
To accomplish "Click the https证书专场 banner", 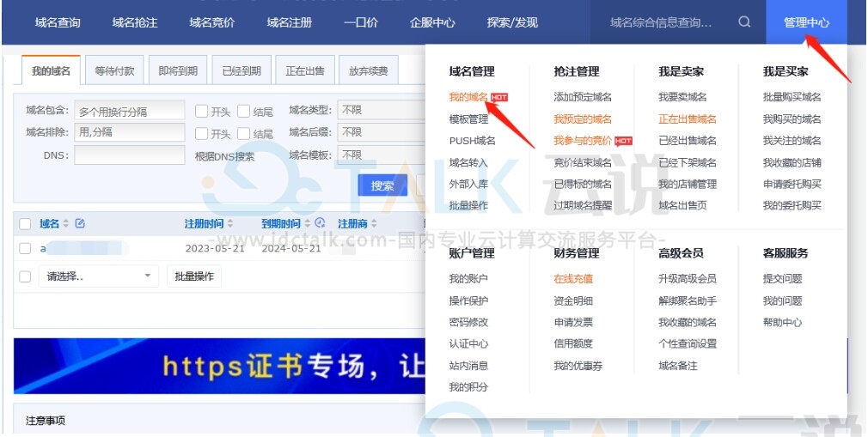I will pyautogui.click(x=219, y=366).
